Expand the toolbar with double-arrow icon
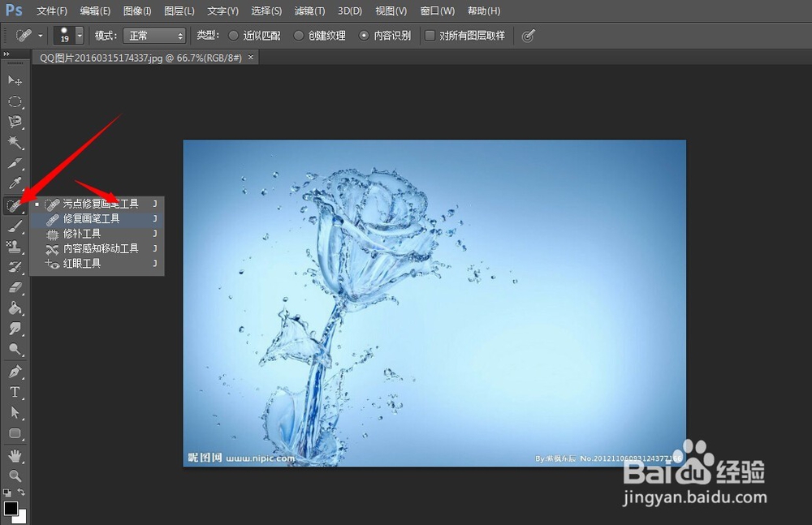Screen dimensions: 812x525 [x=6, y=54]
